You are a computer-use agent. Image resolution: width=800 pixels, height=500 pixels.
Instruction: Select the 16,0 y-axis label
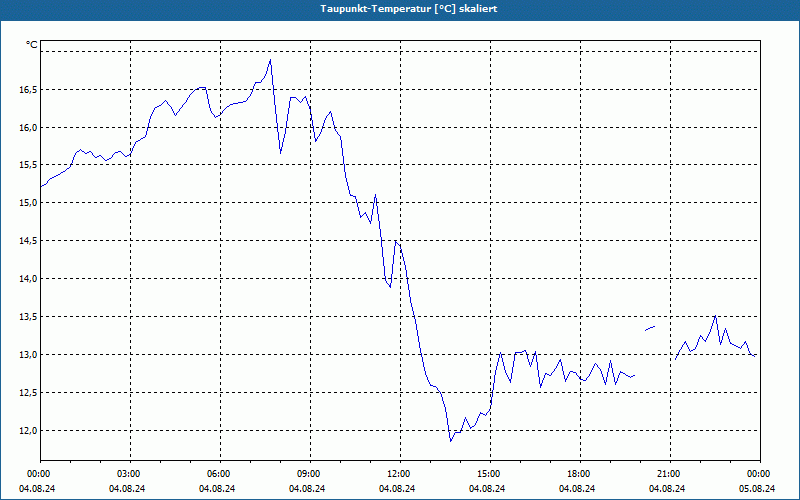[x=29, y=128]
